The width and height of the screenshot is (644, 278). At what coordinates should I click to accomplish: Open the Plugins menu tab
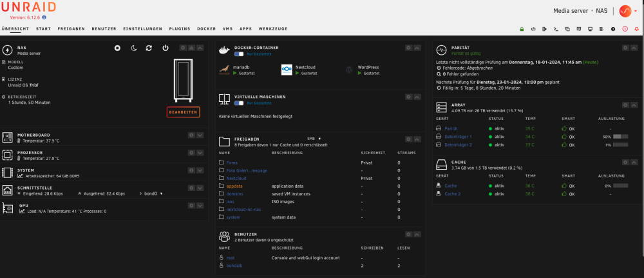tap(180, 29)
